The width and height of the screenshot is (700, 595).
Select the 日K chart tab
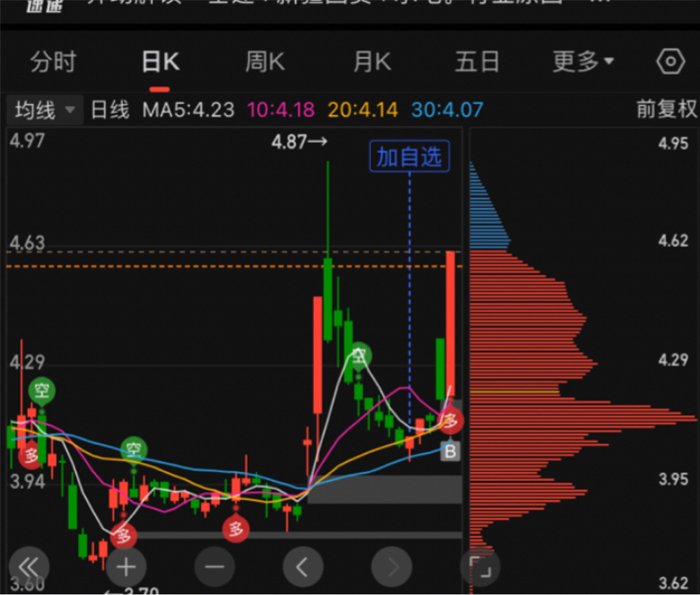click(x=160, y=61)
